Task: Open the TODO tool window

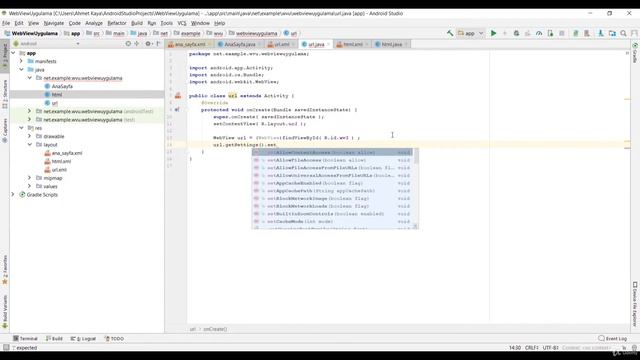Action: (x=114, y=338)
